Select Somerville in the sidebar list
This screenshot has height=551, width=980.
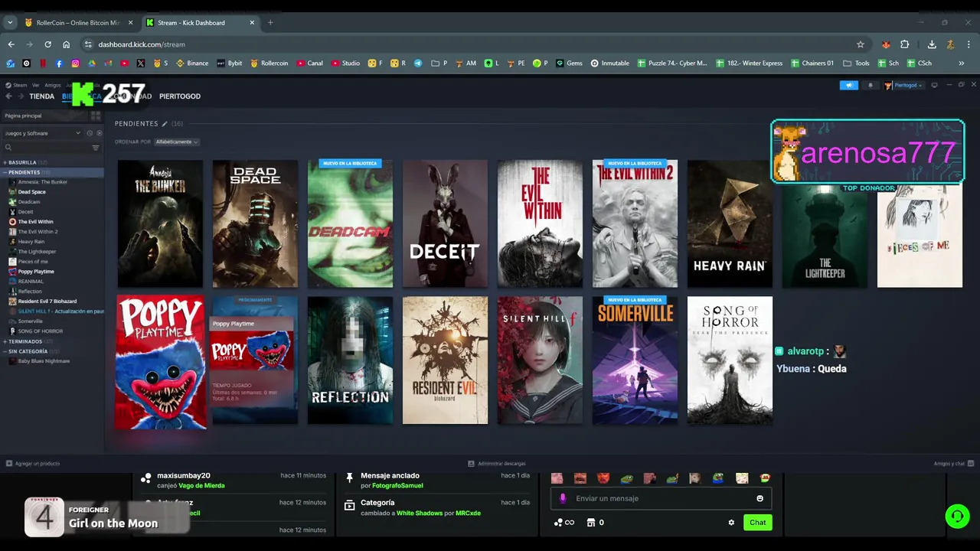coord(30,321)
